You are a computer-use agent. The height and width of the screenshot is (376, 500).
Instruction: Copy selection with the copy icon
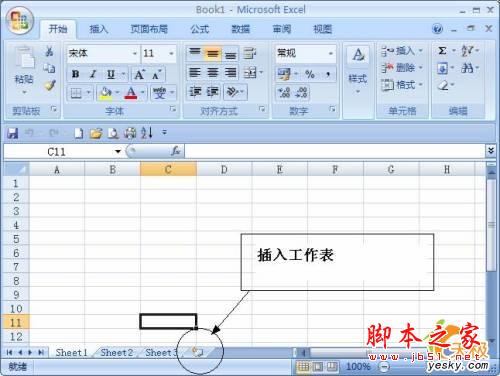(x=49, y=68)
